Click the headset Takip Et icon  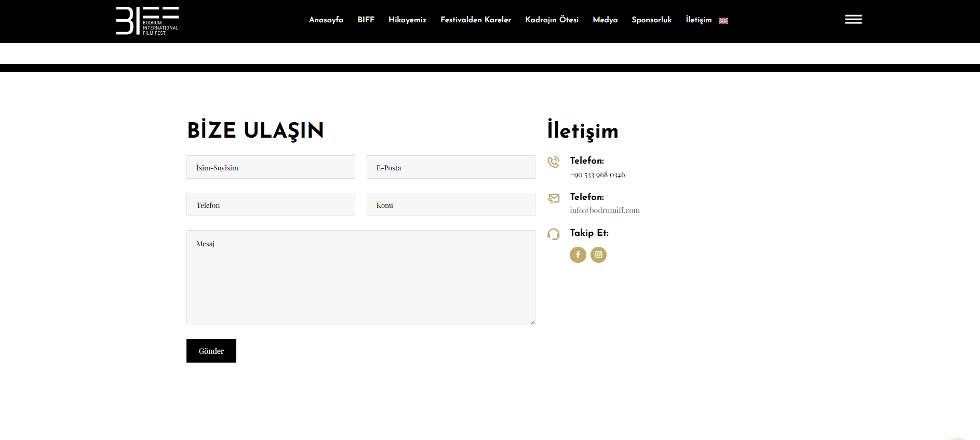tap(554, 234)
